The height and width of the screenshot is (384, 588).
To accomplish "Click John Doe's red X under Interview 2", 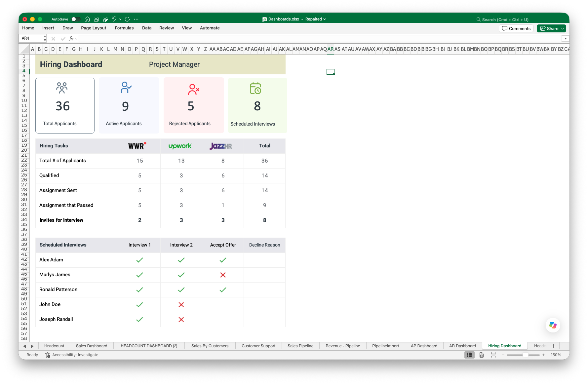I will [181, 305].
